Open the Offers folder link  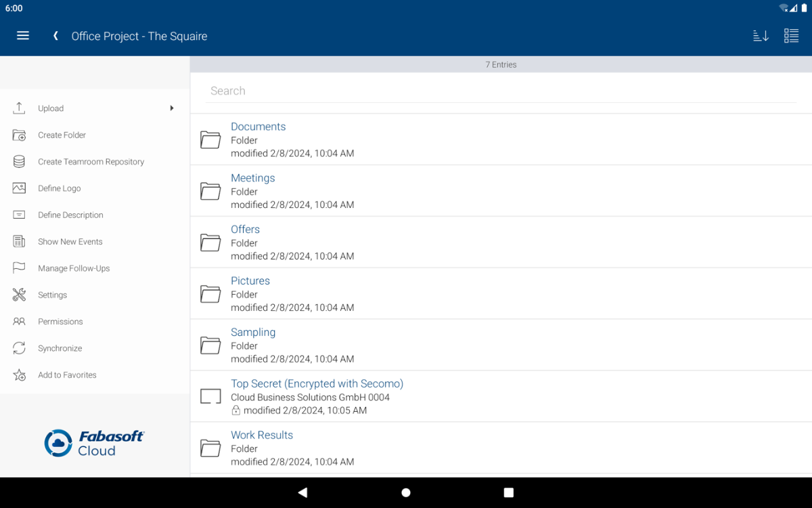point(246,230)
